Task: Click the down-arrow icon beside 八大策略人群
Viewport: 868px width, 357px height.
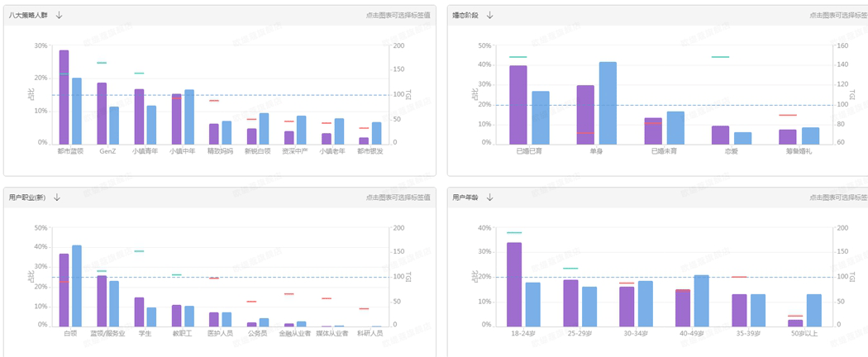Action: pyautogui.click(x=59, y=15)
